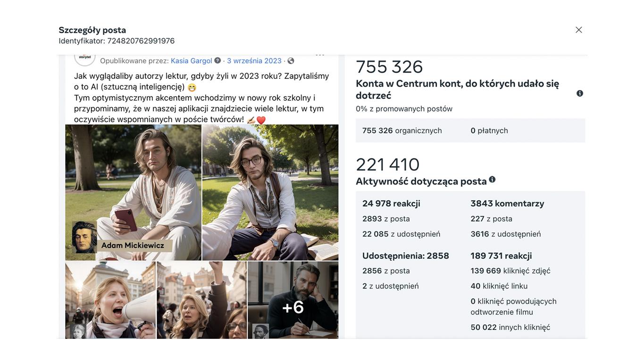Click the 139 669 kliknięć zdjęć stat
644x362 pixels.
510,271
